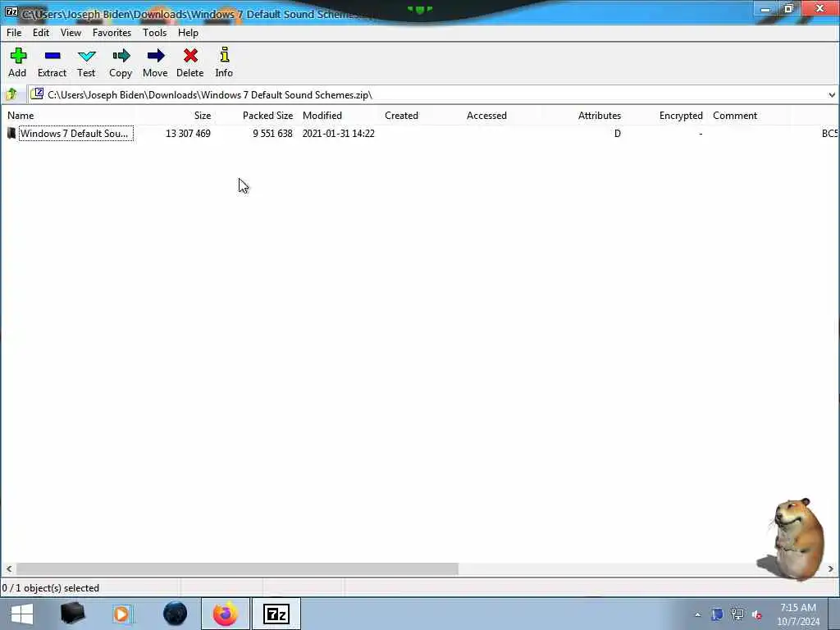Click the muted volume tray icon
The image size is (840, 630).
[757, 615]
